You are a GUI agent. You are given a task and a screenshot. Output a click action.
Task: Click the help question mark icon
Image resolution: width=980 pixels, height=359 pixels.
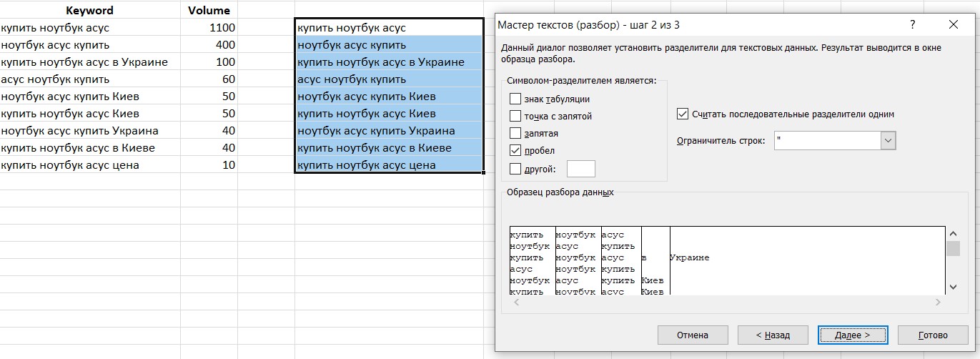(913, 25)
